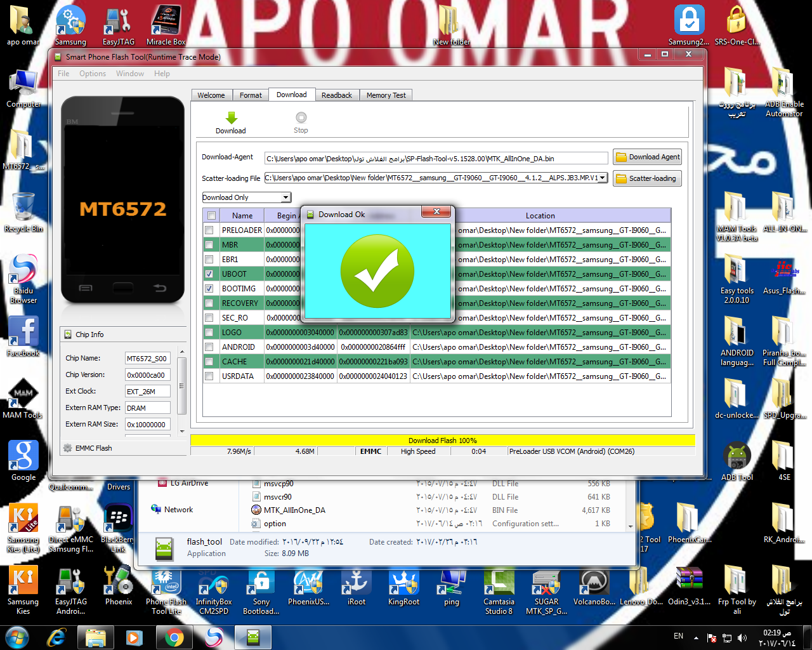Open the Options menu
This screenshot has height=650, width=812.
[93, 74]
